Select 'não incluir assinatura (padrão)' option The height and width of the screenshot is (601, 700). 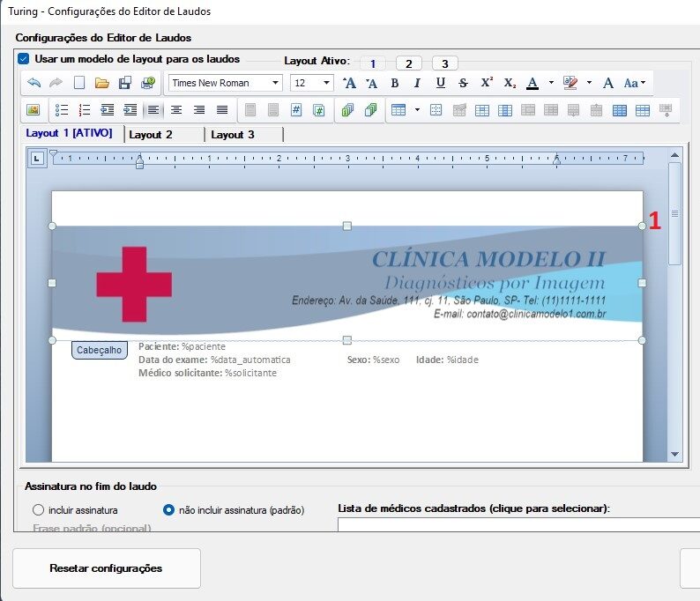[169, 510]
